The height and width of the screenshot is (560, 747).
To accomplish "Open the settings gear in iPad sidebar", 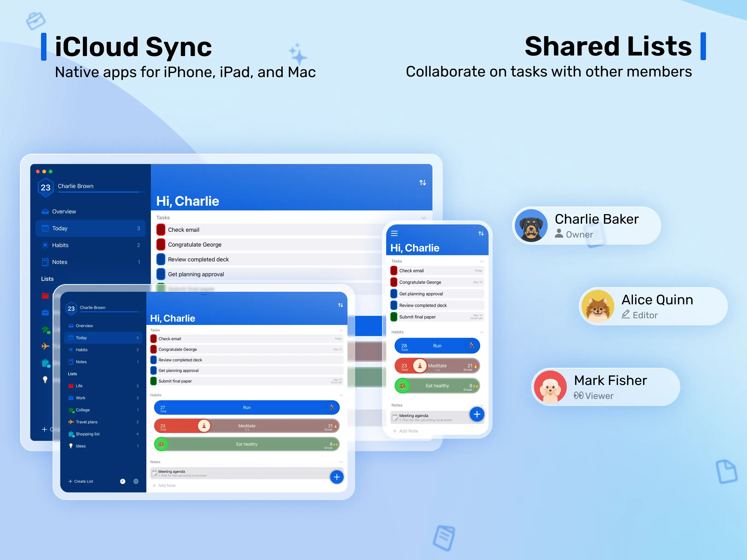I will click(x=136, y=481).
